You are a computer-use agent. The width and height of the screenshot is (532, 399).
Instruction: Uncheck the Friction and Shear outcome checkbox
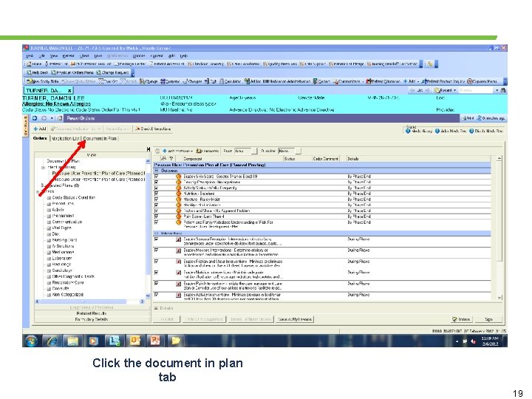tap(157, 211)
